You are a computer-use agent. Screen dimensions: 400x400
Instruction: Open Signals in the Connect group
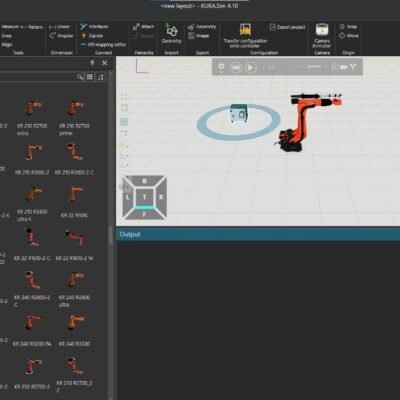point(92,36)
